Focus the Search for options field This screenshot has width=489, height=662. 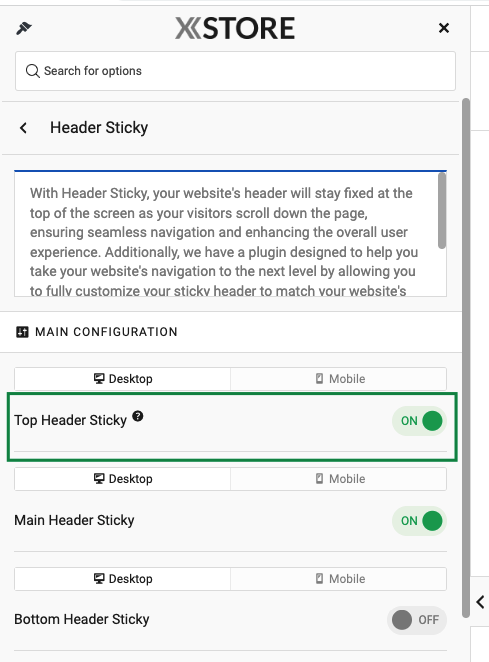235,71
